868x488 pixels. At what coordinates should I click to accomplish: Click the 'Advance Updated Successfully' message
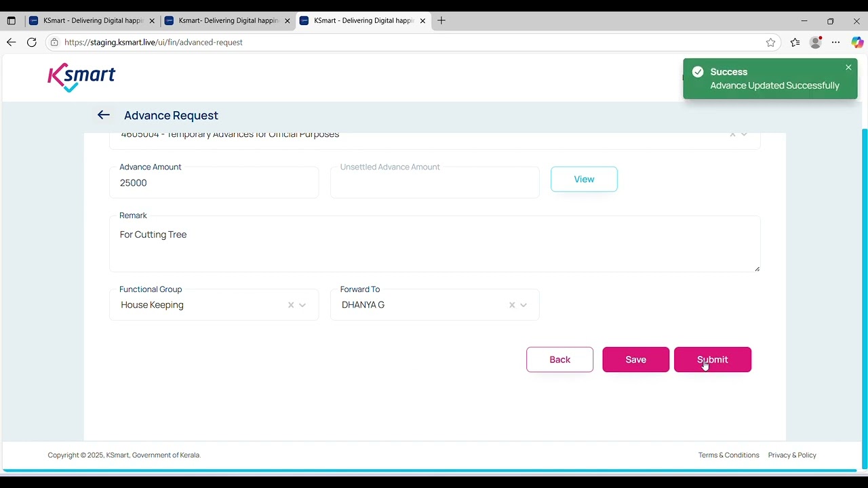[774, 85]
